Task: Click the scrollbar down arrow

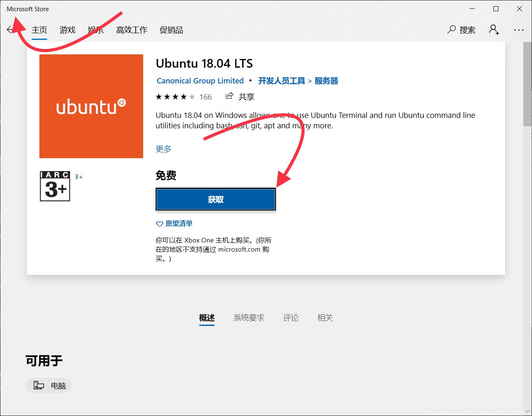Action: [527, 411]
